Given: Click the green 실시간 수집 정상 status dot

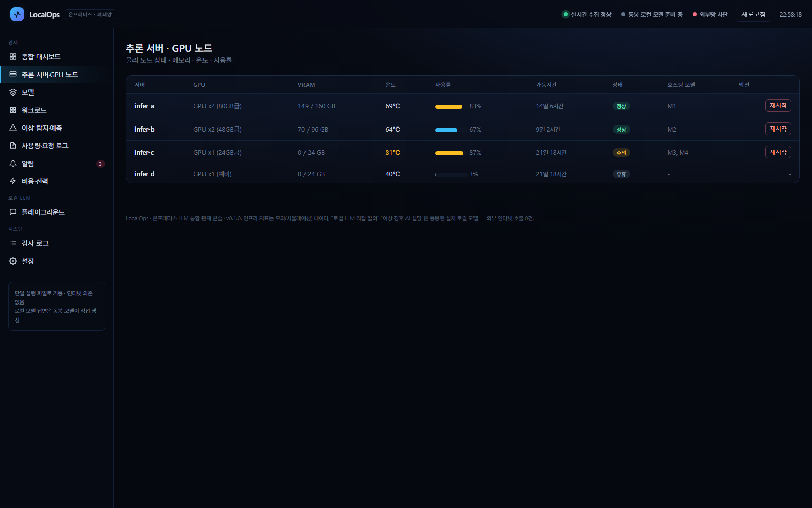Looking at the screenshot, I should (x=566, y=14).
